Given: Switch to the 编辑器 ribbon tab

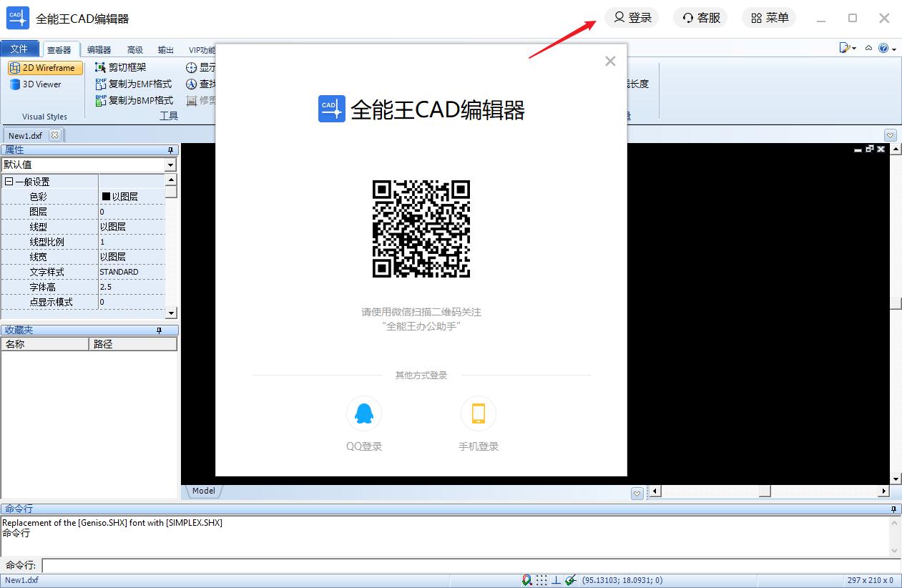Looking at the screenshot, I should tap(99, 49).
